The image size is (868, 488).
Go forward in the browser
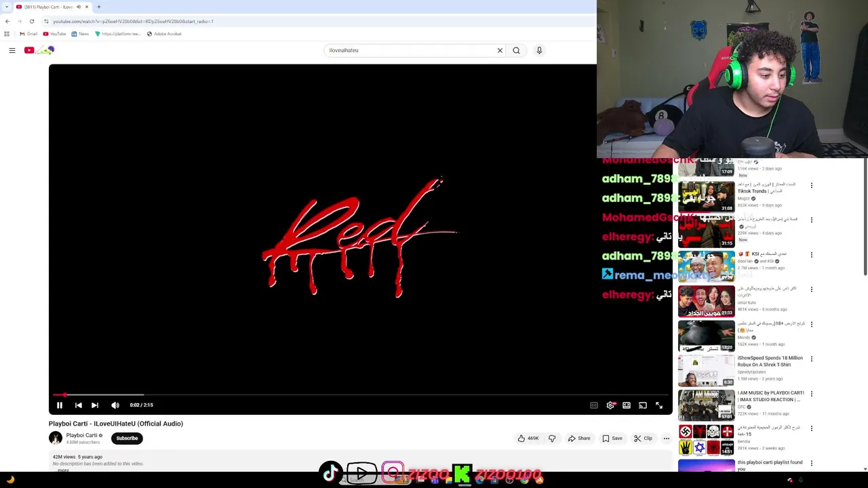pyautogui.click(x=20, y=21)
